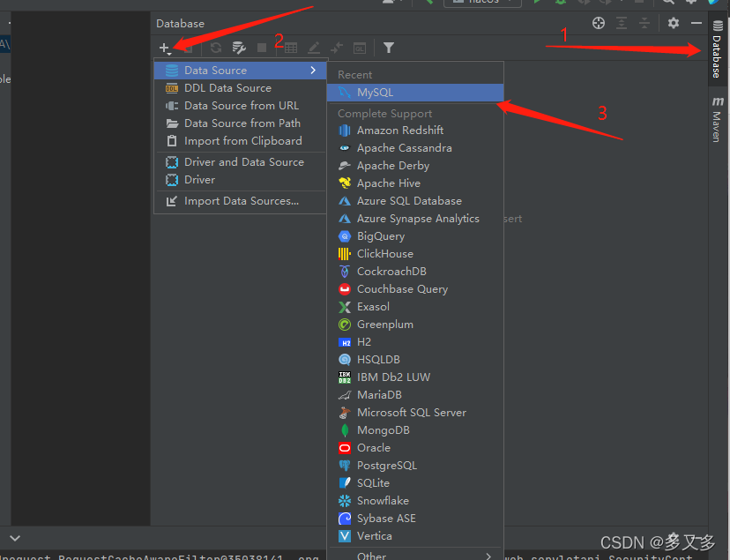Open the Database side tab

click(718, 49)
